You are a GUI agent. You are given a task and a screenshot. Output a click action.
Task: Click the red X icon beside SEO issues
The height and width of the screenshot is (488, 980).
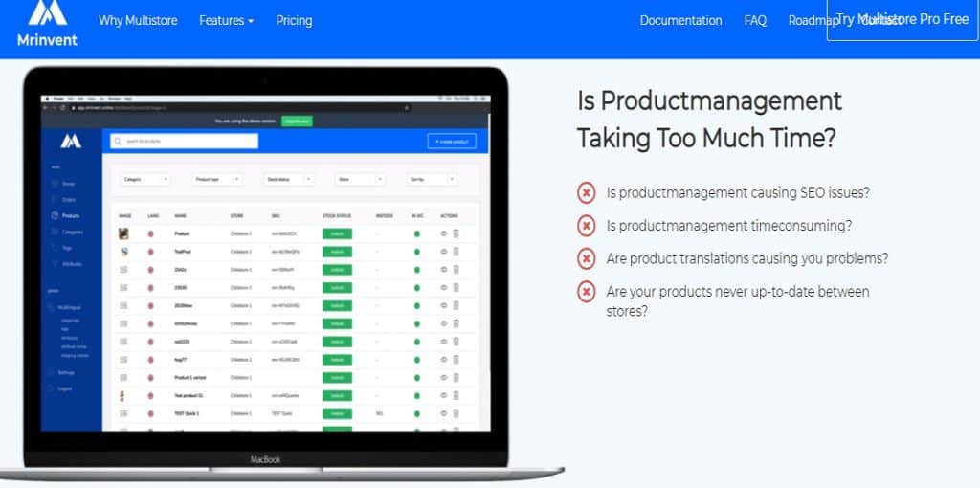tap(587, 192)
